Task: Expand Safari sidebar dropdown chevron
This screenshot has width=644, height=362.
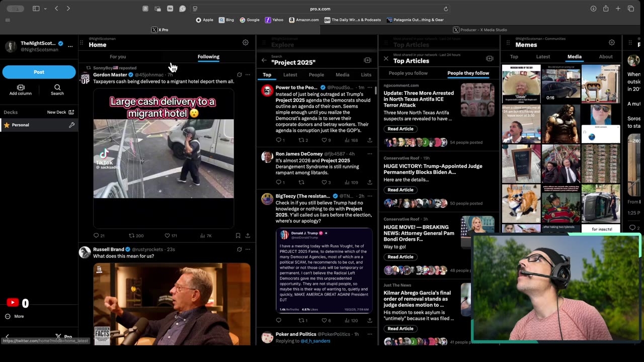Action: pos(45,9)
